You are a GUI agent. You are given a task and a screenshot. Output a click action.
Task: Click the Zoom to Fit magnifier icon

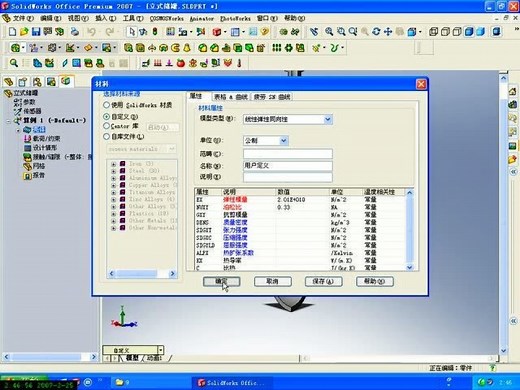329,32
